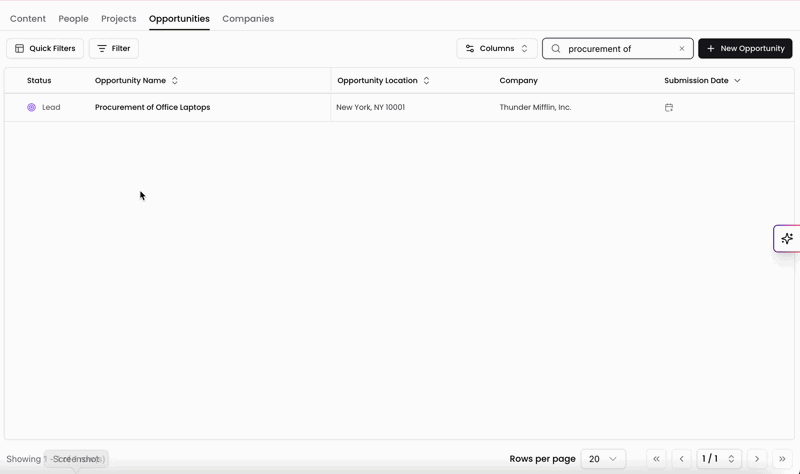Click the Filter button
The height and width of the screenshot is (474, 800).
tap(114, 48)
